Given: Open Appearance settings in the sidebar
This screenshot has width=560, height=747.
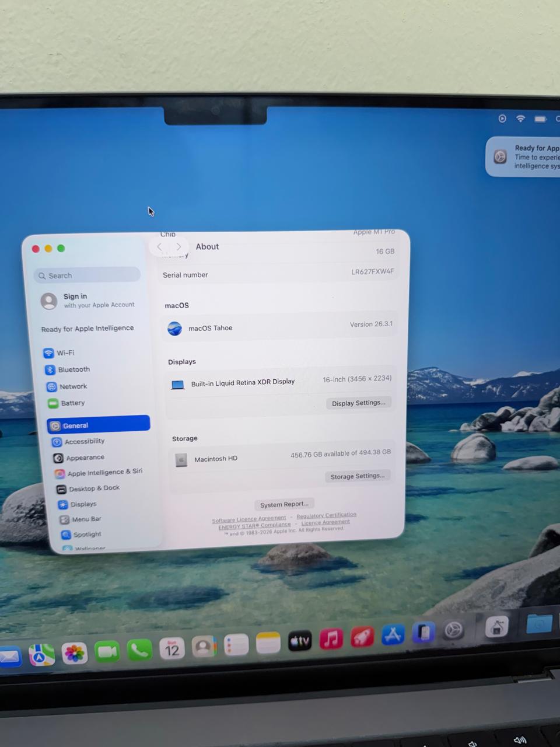Looking at the screenshot, I should 79,458.
